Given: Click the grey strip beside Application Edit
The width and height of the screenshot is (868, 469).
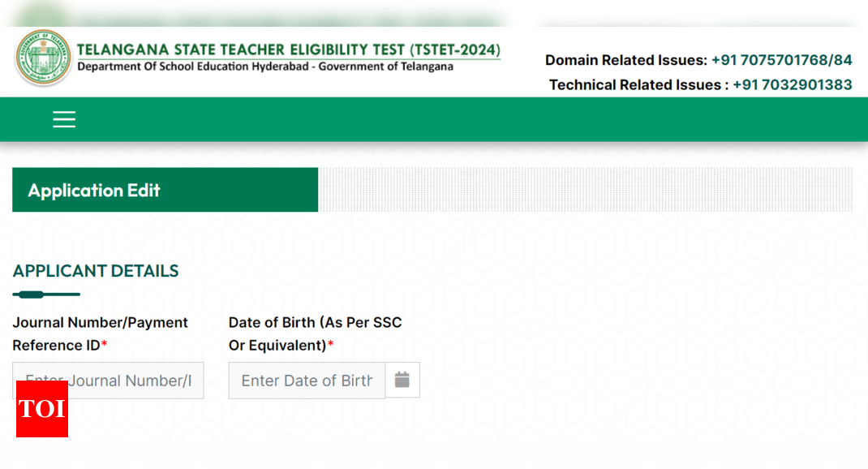Looking at the screenshot, I should pos(584,190).
